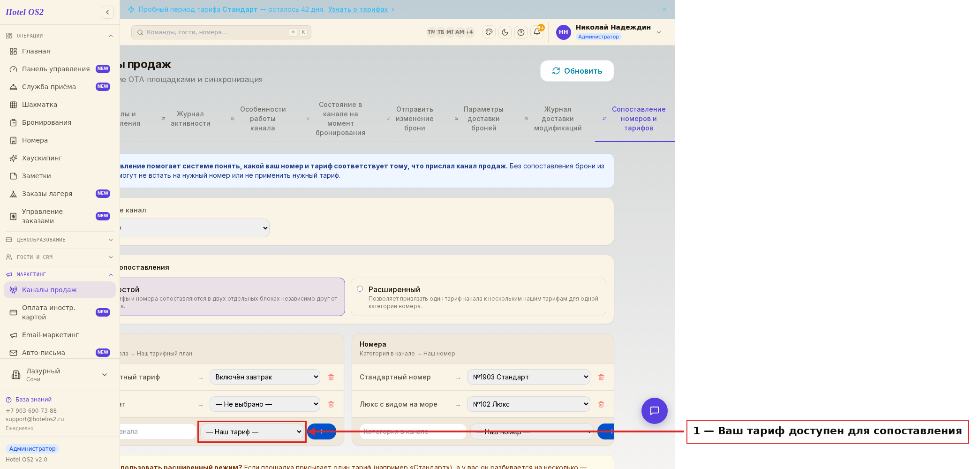The height and width of the screenshot is (469, 980).
Task: Open the Включён завтрак tariff dropdown
Action: click(x=265, y=377)
